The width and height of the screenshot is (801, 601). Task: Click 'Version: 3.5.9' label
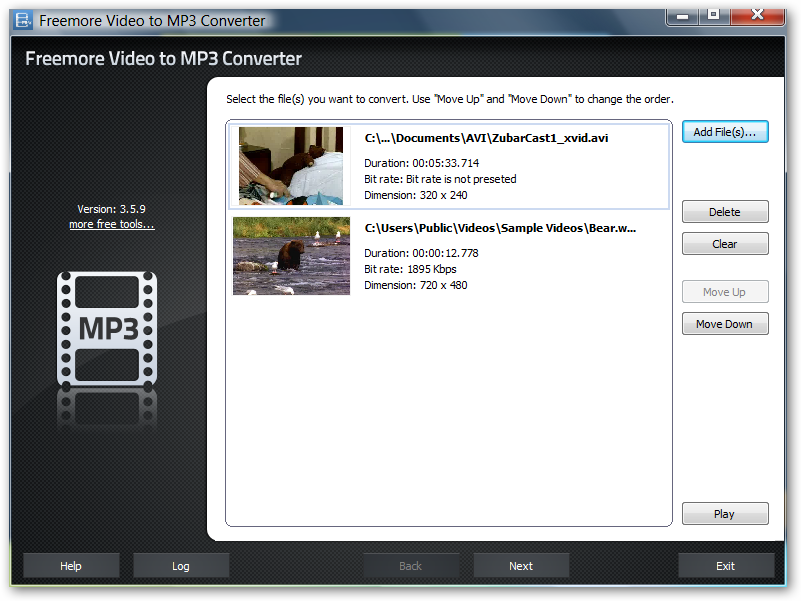111,209
